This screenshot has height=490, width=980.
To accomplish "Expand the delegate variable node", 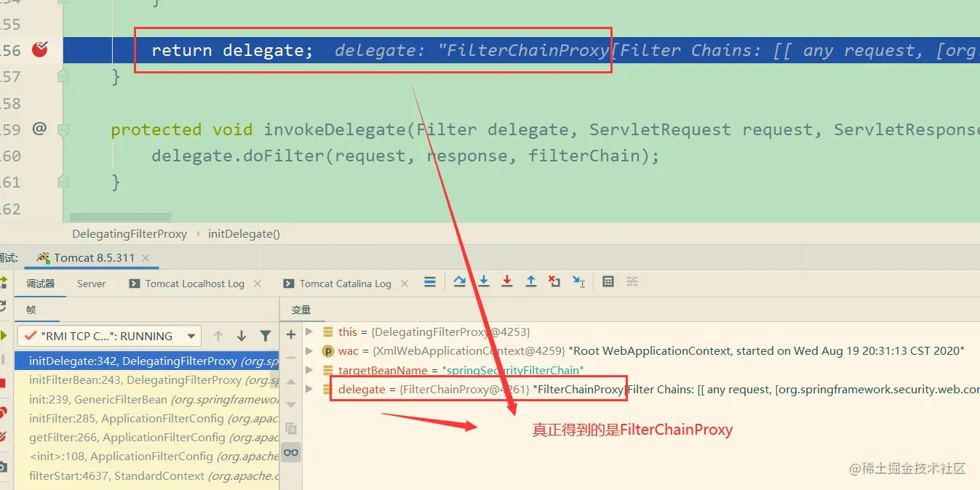I will point(309,390).
